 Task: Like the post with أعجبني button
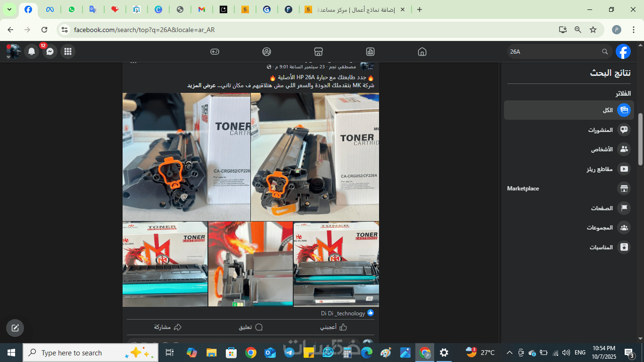(334, 327)
